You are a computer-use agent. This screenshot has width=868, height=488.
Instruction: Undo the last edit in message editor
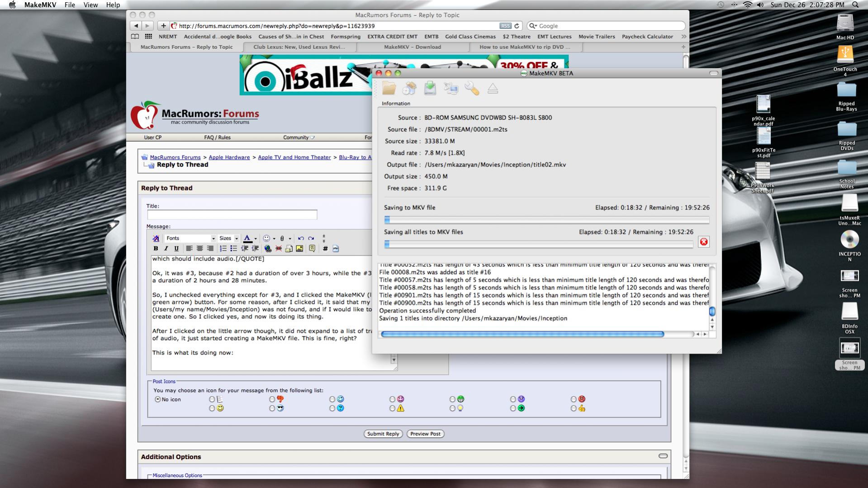click(x=301, y=238)
